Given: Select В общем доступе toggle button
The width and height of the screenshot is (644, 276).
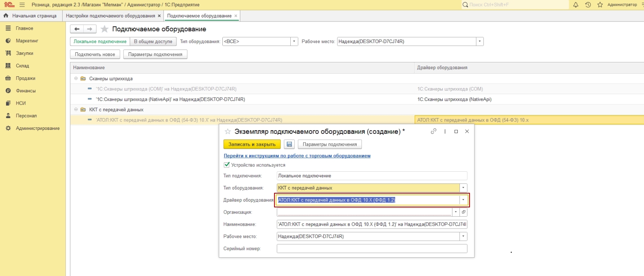Looking at the screenshot, I should [153, 41].
